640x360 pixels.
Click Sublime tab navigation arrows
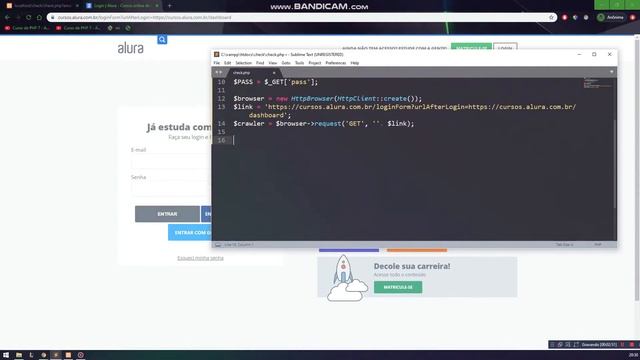tap(219, 72)
